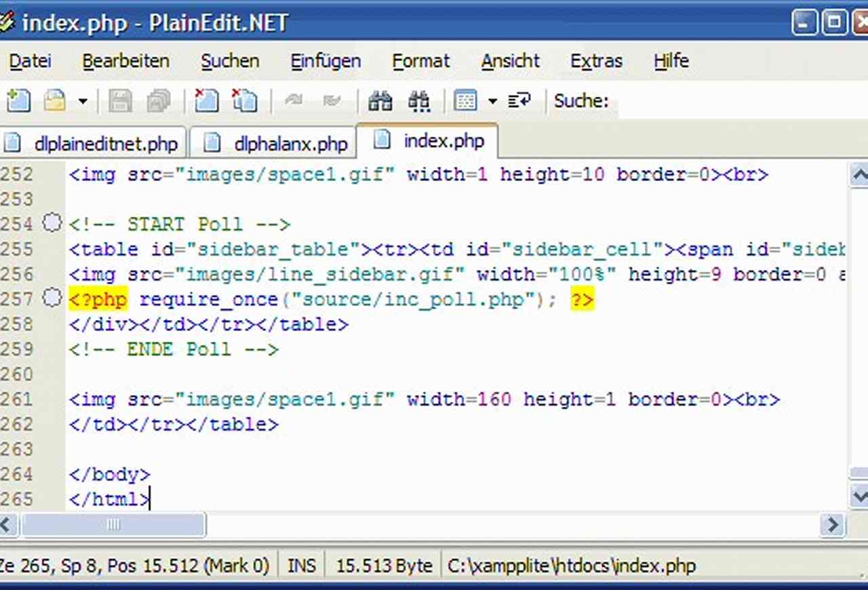The width and height of the screenshot is (868, 590).
Task: Click the Find next binoculars icon
Action: pyautogui.click(x=419, y=101)
